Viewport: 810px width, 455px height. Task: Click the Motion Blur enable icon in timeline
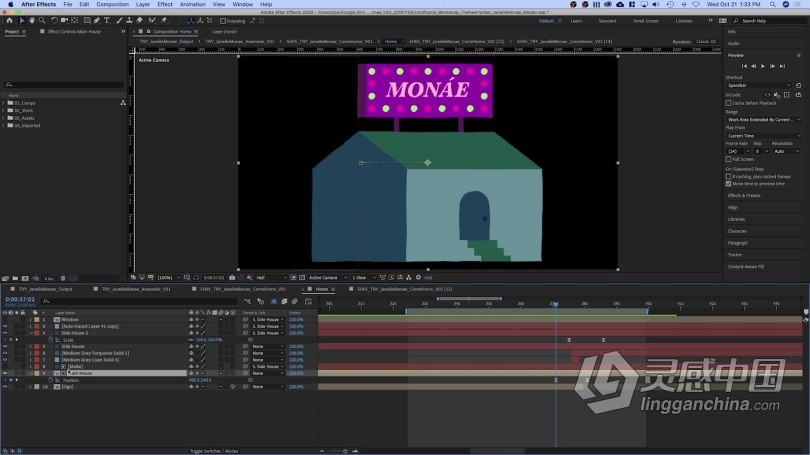pos(294,302)
